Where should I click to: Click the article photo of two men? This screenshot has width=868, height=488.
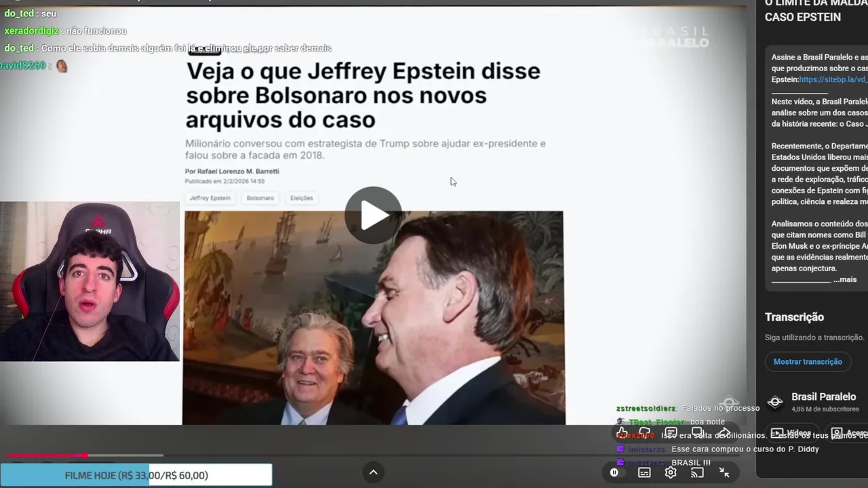(374, 318)
